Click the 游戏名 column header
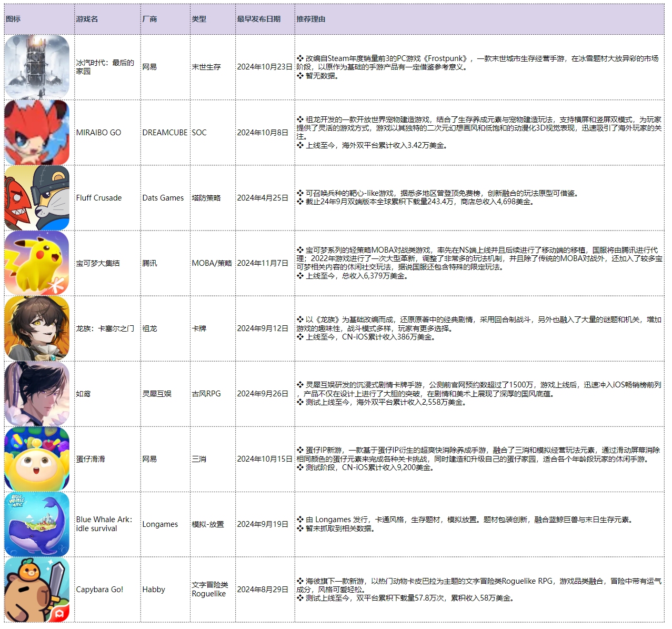This screenshot has width=672, height=629. [87, 19]
